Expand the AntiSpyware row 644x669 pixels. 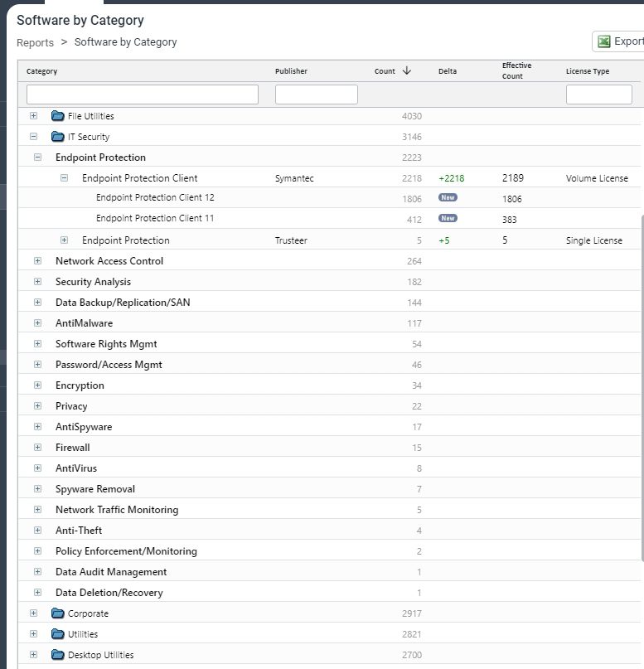pos(37,427)
